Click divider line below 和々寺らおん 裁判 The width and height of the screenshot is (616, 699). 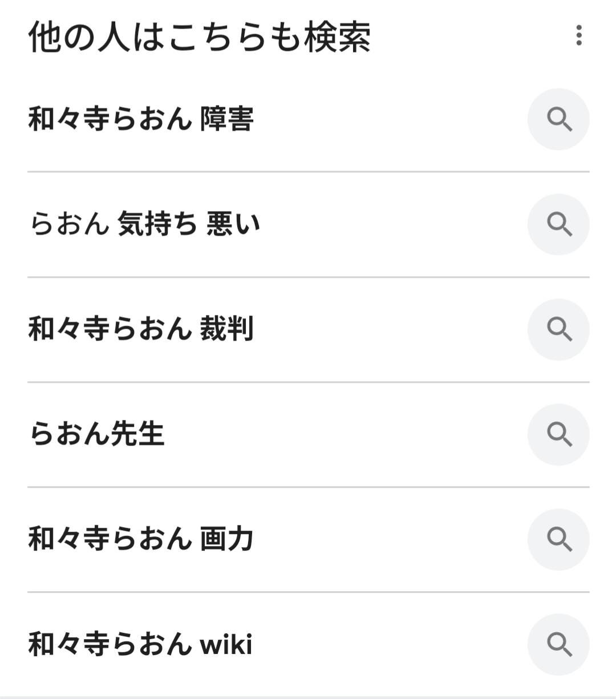tap(308, 382)
